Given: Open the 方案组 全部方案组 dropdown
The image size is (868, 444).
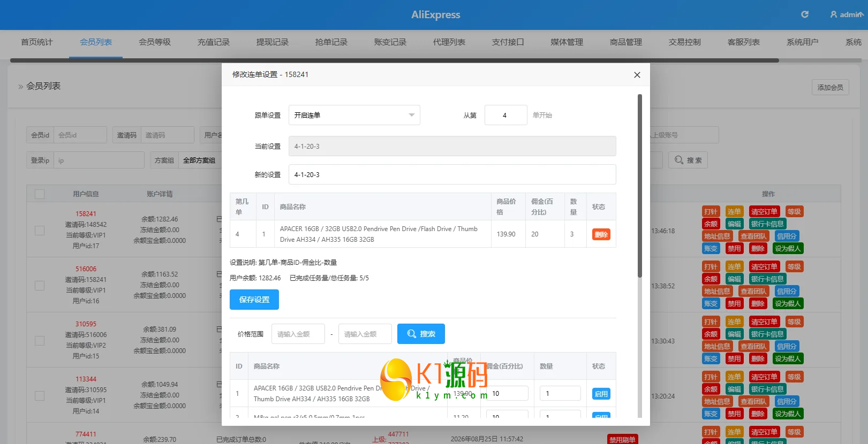Looking at the screenshot, I should click(201, 160).
